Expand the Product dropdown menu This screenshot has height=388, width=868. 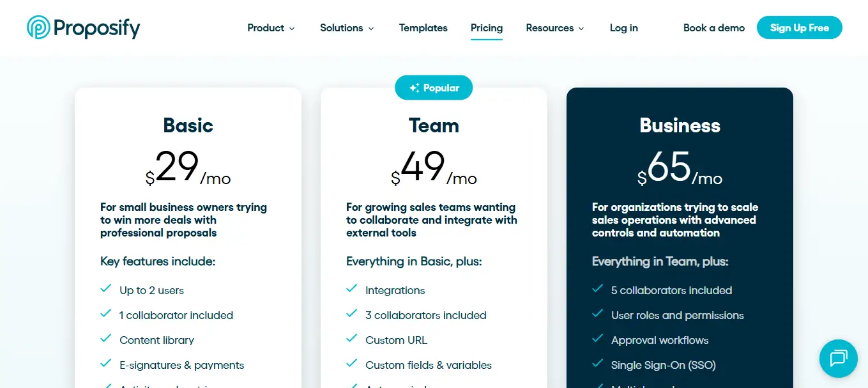[271, 28]
